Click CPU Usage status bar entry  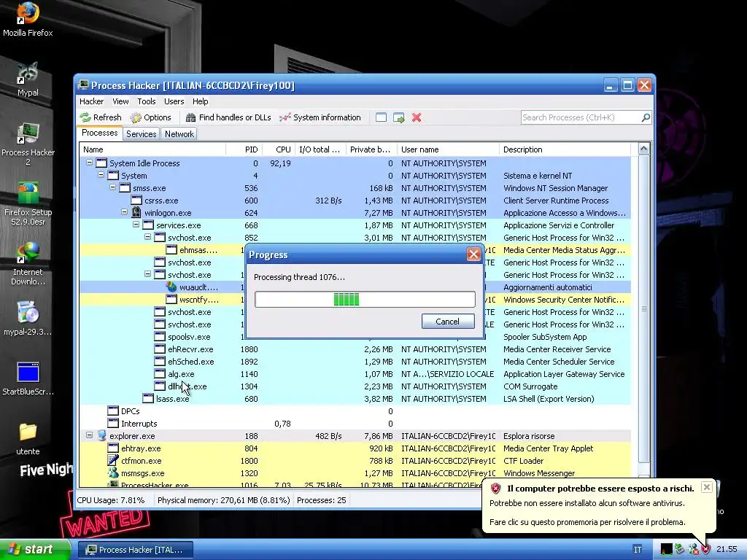coord(111,500)
